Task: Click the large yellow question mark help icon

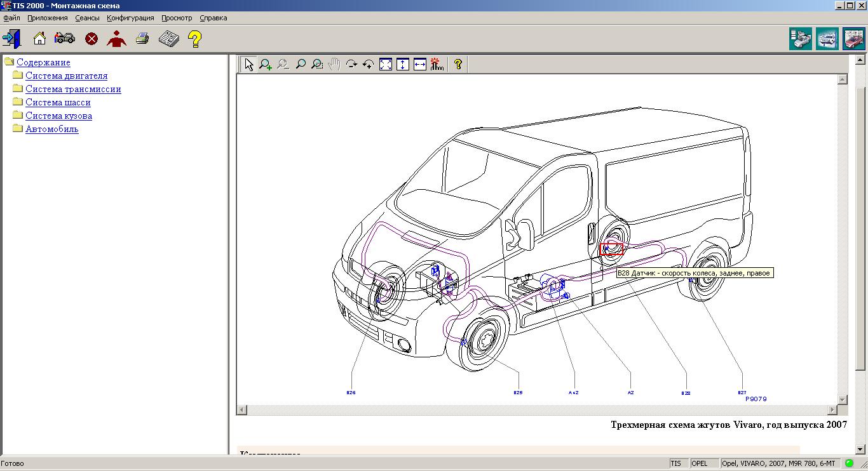Action: [195, 39]
